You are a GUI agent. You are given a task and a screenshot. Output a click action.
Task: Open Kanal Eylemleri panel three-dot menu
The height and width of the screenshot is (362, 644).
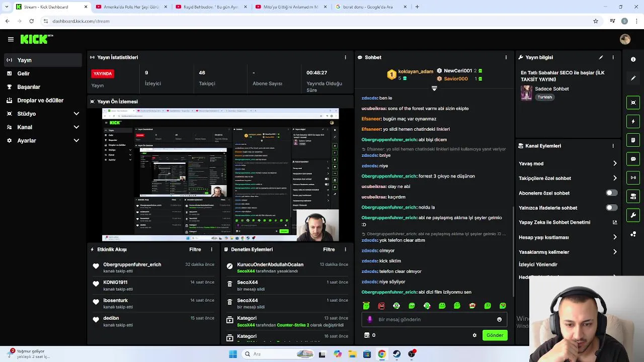click(613, 146)
